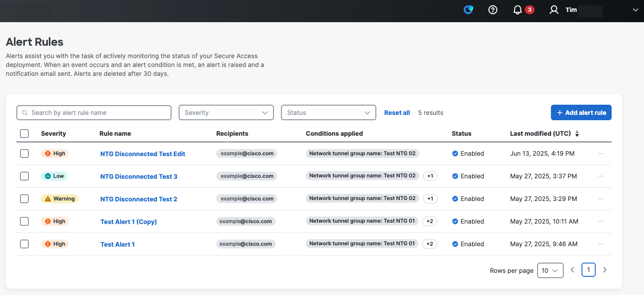Click the 5 results count text

(x=431, y=113)
